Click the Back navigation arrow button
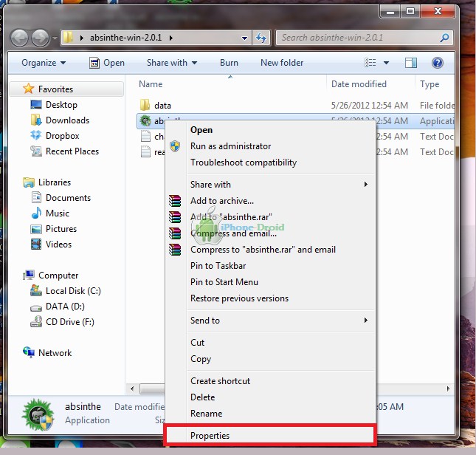The width and height of the screenshot is (476, 455). click(x=19, y=38)
